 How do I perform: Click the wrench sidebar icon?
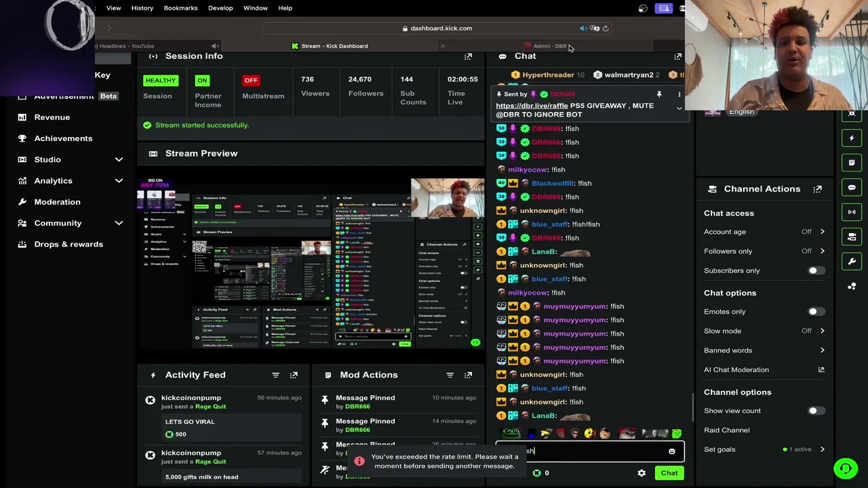[x=852, y=261]
